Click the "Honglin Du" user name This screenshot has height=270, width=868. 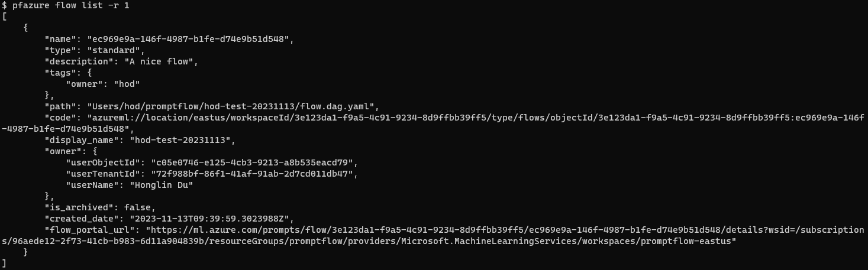(x=162, y=185)
